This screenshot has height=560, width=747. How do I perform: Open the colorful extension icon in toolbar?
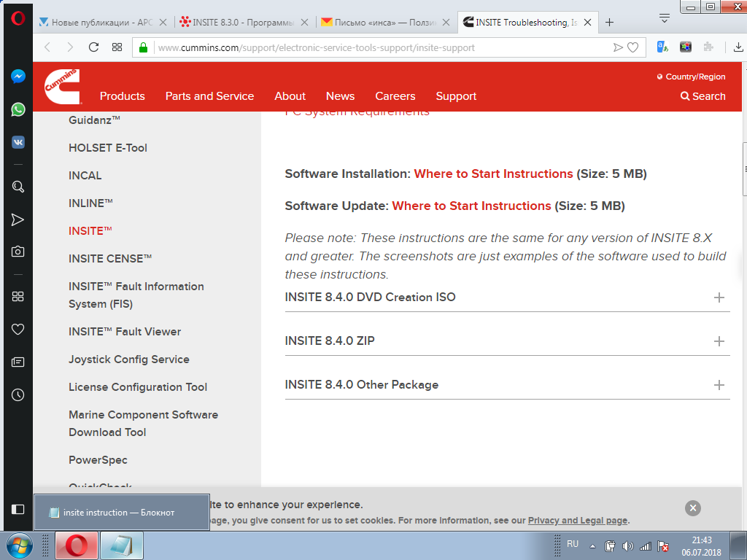click(686, 47)
